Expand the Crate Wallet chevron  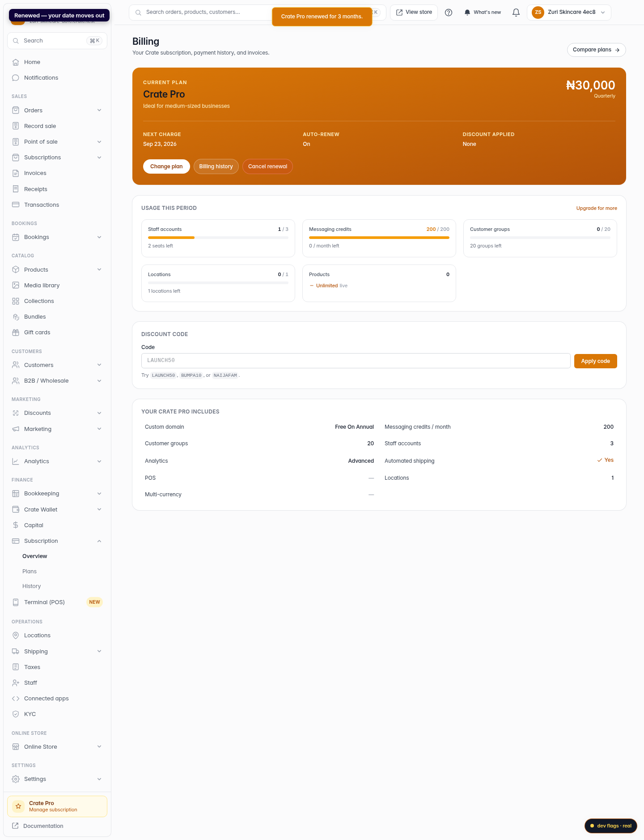(x=99, y=510)
